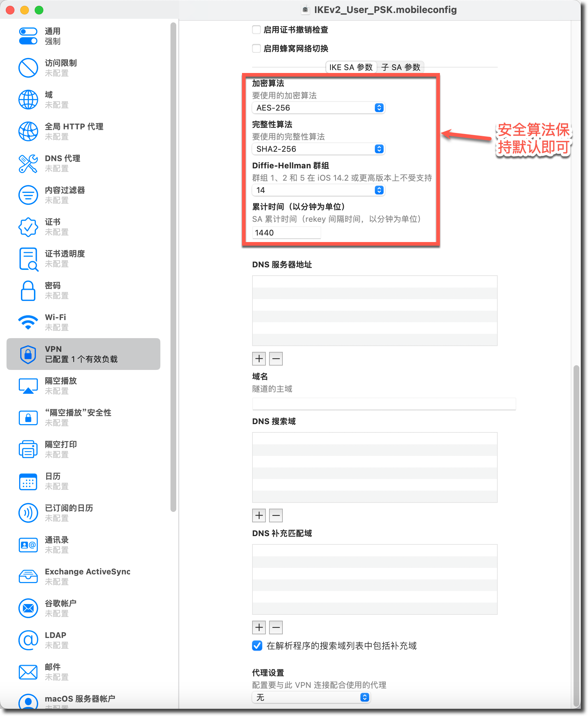Enable the 启用证书撤销检查 checkbox
Viewport: 588px width, 716px height.
(x=256, y=30)
